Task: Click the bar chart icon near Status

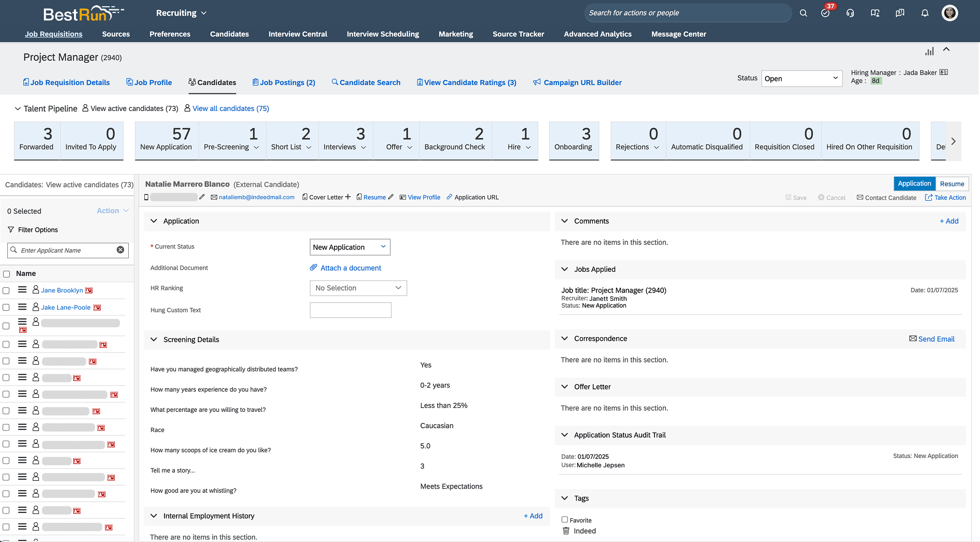Action: [929, 51]
